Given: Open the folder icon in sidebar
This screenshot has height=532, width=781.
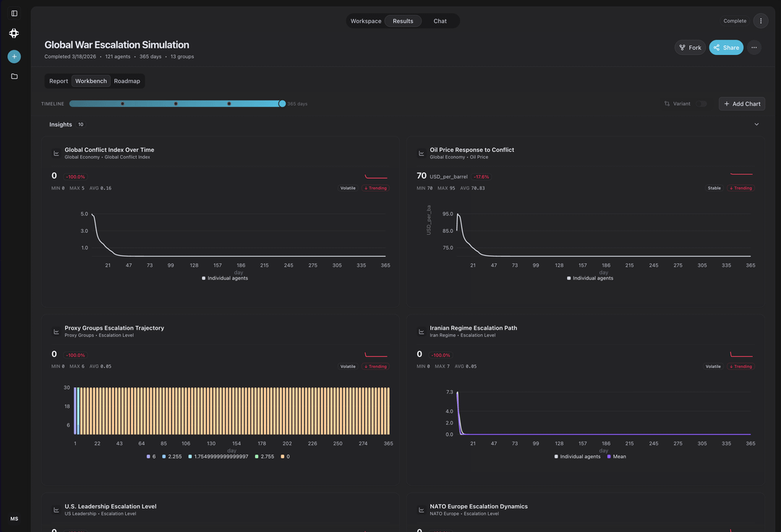Looking at the screenshot, I should [14, 76].
